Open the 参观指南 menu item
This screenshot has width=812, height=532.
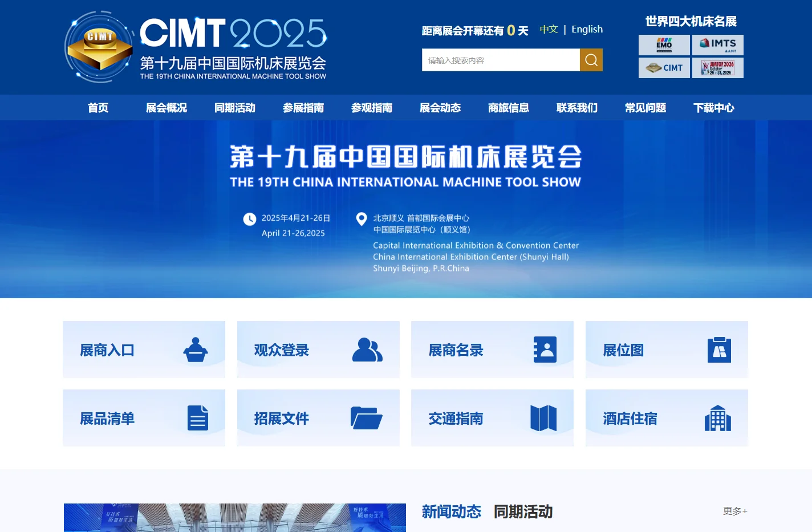(x=372, y=108)
